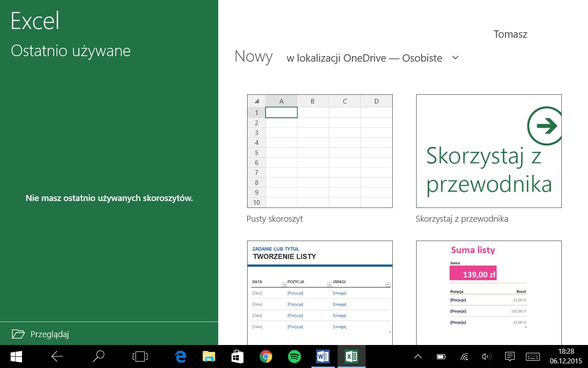This screenshot has height=368, width=588.
Task: Click the taskbar Back arrow
Action: point(57,356)
